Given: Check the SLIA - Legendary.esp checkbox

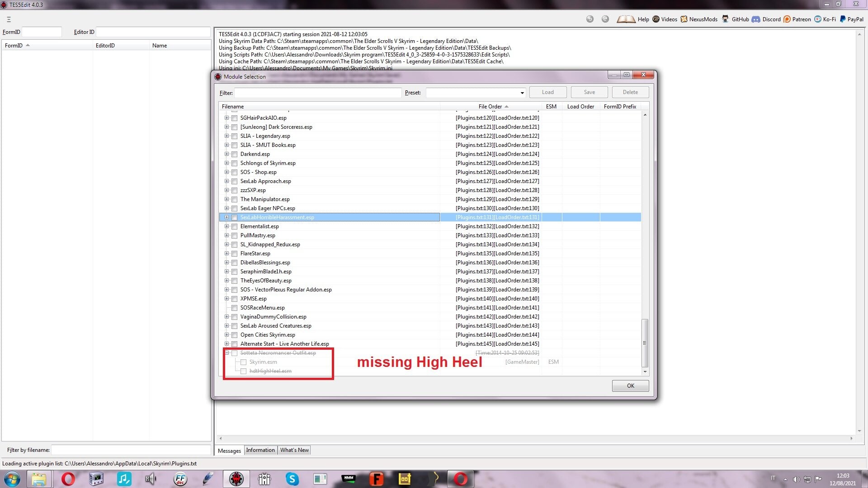Looking at the screenshot, I should click(x=234, y=136).
